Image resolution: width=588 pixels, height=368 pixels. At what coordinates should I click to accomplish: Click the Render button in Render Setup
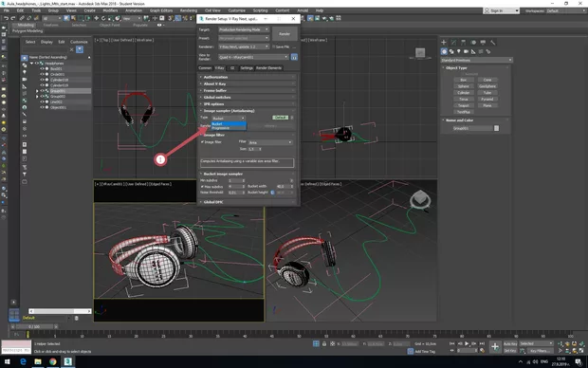coord(285,34)
